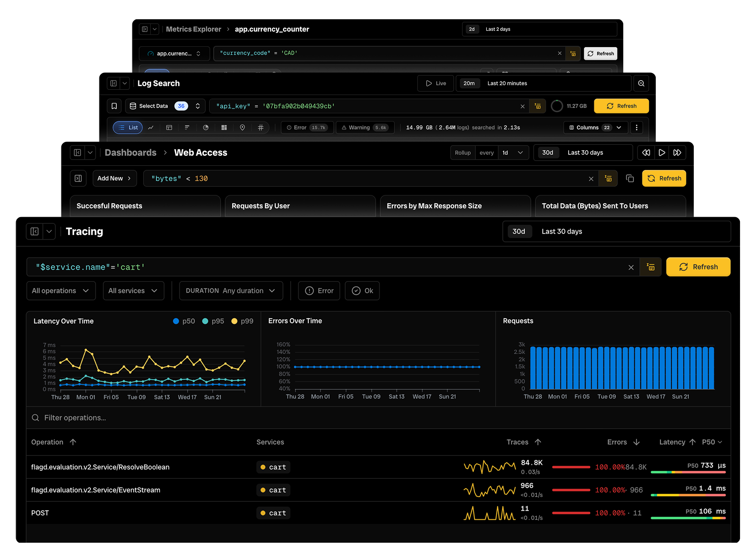This screenshot has width=756, height=556.
Task: Toggle the p95 latency legend series
Action: pos(213,321)
